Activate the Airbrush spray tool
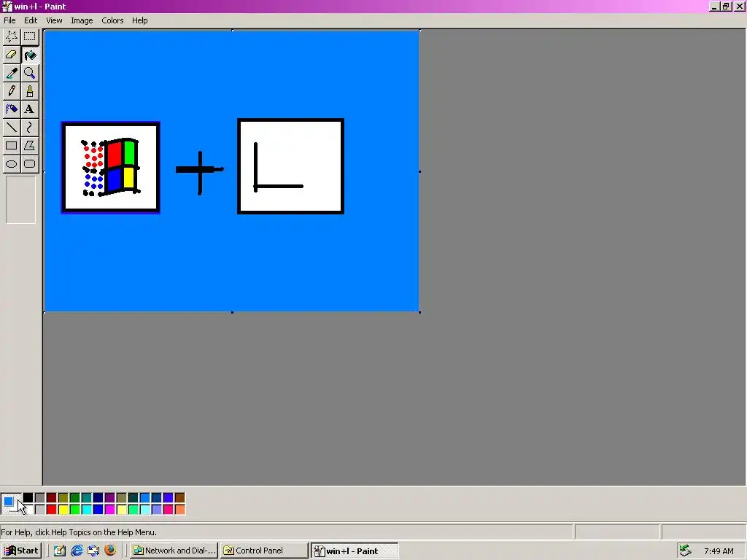The image size is (747, 560). pyautogui.click(x=12, y=109)
